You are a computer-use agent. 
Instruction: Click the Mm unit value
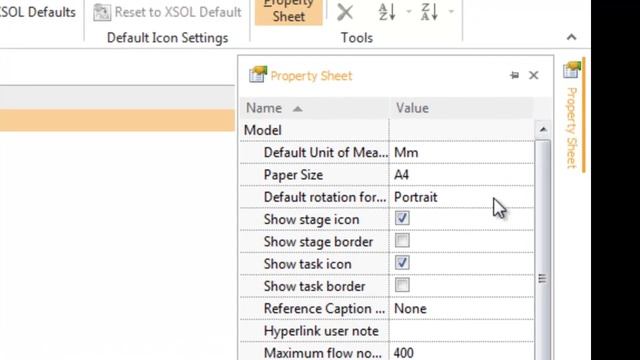(x=406, y=153)
